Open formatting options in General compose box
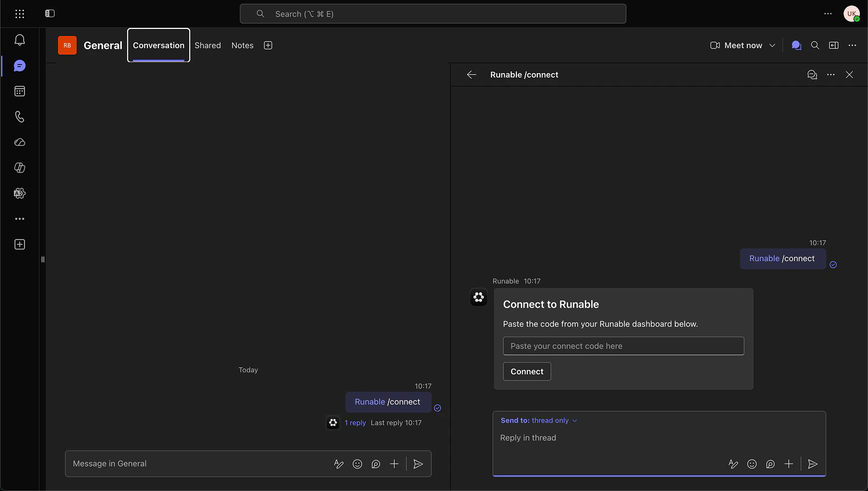 pyautogui.click(x=339, y=464)
